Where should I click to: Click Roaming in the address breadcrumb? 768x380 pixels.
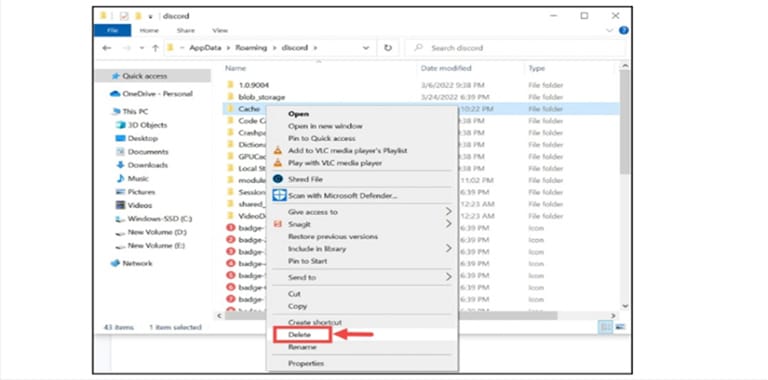pyautogui.click(x=251, y=48)
